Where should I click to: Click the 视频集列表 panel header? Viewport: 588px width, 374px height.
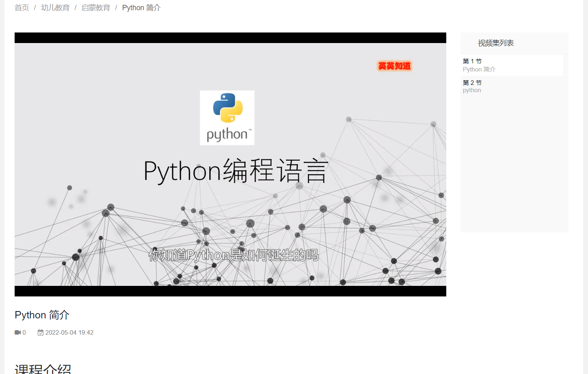click(x=496, y=43)
